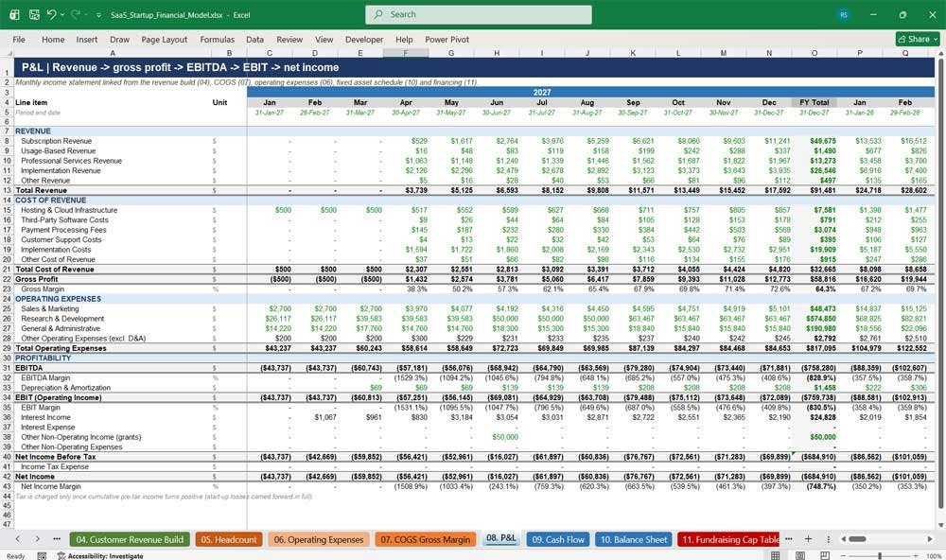Click the $50,000 grants cell in June

click(x=505, y=437)
